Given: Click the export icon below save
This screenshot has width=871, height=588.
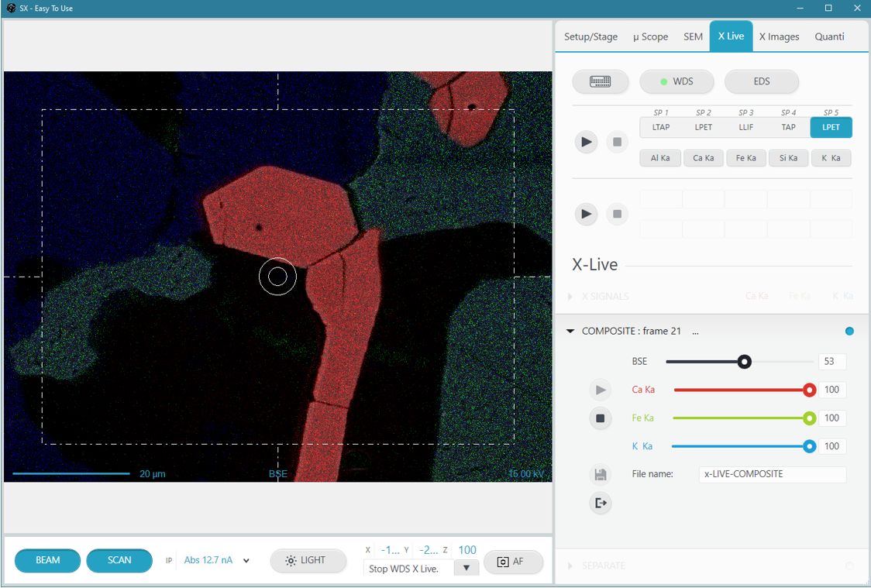Looking at the screenshot, I should pos(600,504).
